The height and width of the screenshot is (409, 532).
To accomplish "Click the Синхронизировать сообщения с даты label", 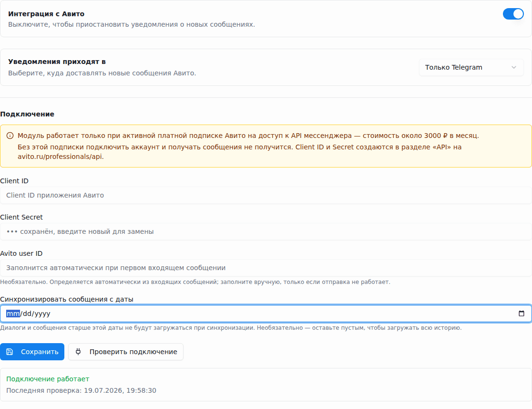I will tap(67, 299).
